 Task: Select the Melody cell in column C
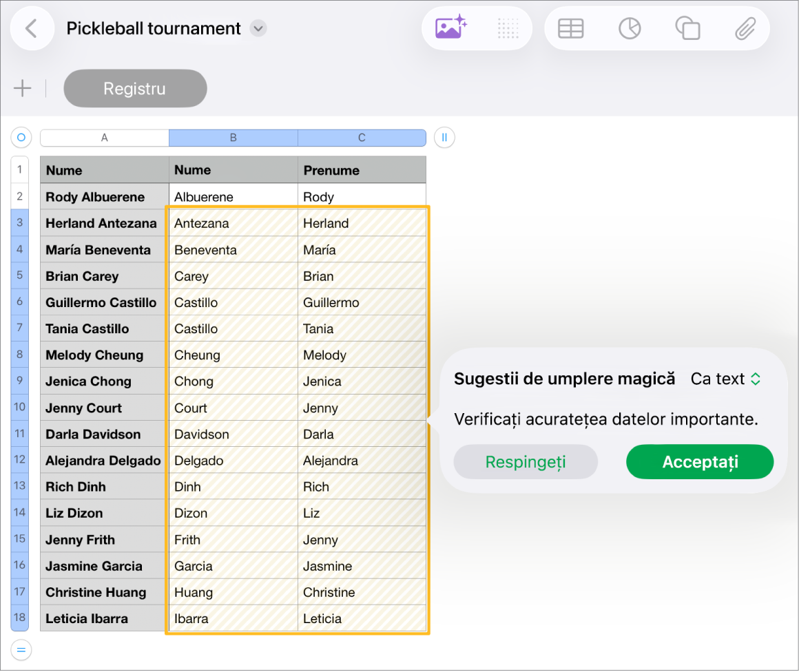coord(362,355)
